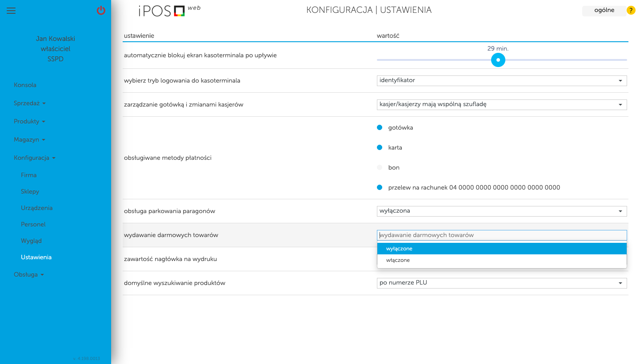Click the wydawanie darmowych towarów search field
This screenshot has width=640, height=364.
(502, 235)
